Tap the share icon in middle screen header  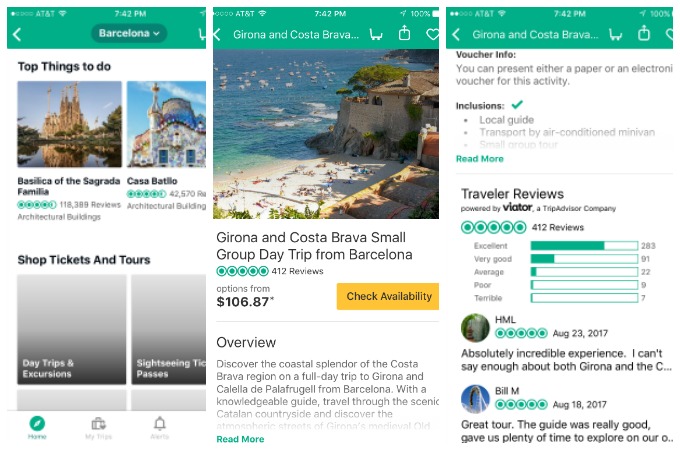[x=404, y=33]
